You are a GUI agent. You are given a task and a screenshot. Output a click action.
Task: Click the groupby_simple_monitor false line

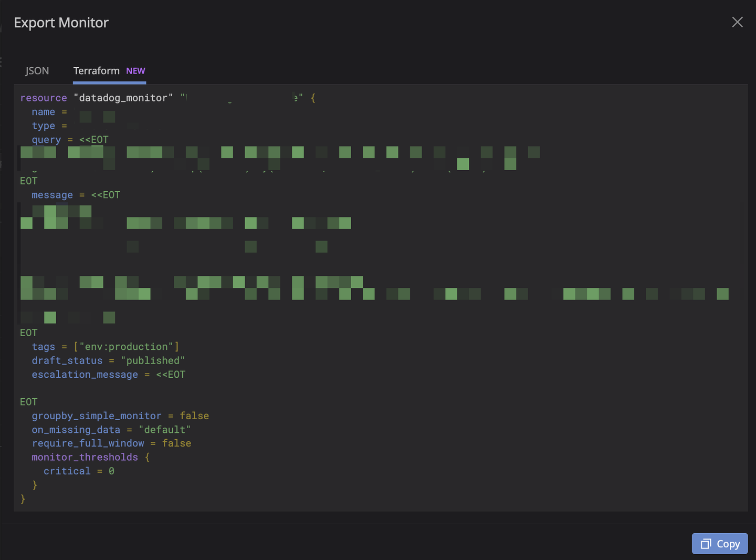pos(120,416)
